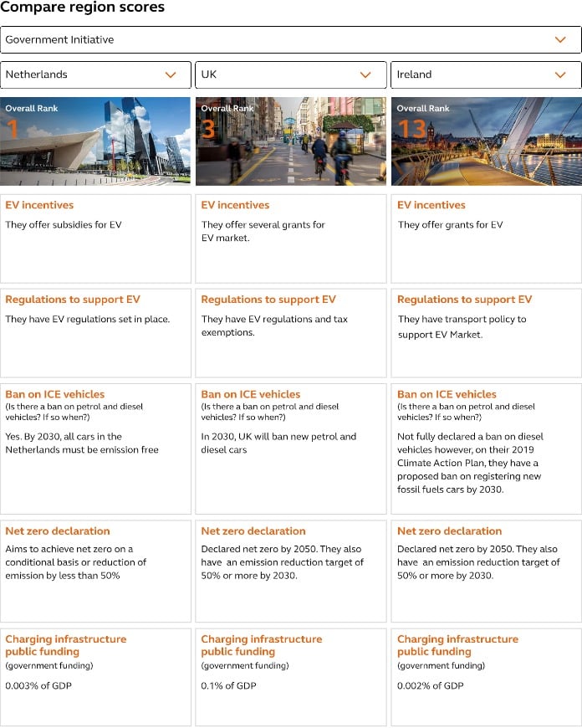Select 'Yes. By 2030, all cars in the Netherlands' text
The height and width of the screenshot is (728, 582).
coord(82,443)
